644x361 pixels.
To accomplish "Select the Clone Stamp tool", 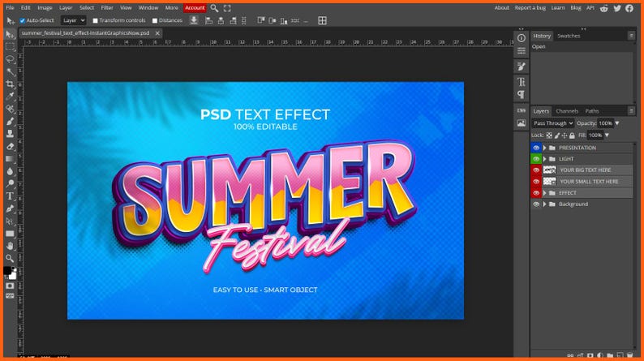I will (10, 134).
